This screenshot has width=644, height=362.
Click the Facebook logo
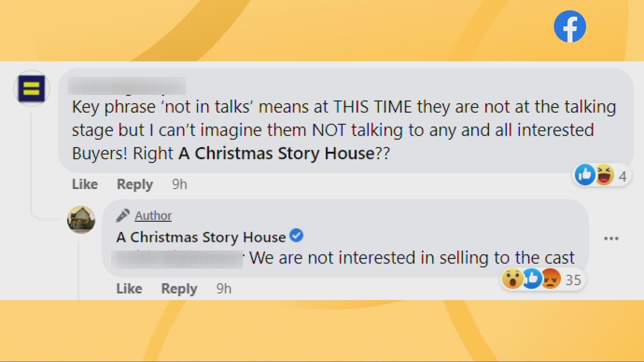[x=570, y=26]
